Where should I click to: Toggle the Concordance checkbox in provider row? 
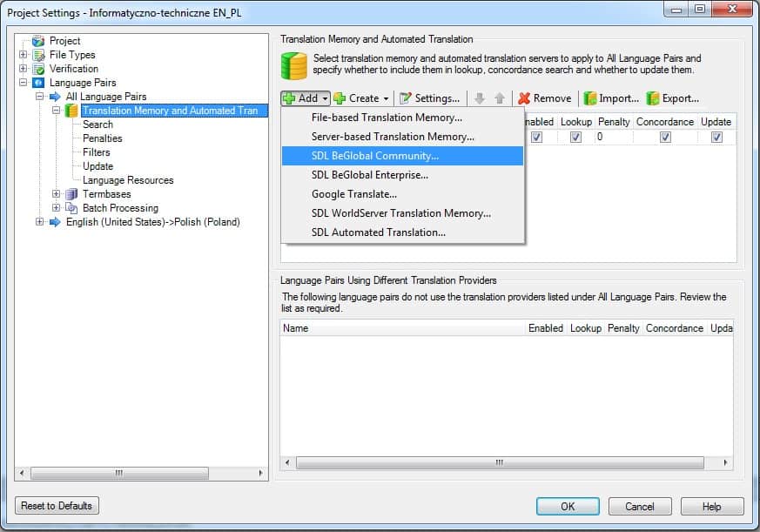point(665,138)
